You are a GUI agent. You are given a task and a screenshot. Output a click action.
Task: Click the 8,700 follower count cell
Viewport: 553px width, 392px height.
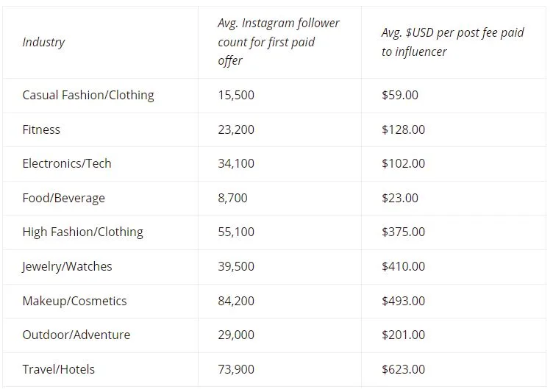232,198
